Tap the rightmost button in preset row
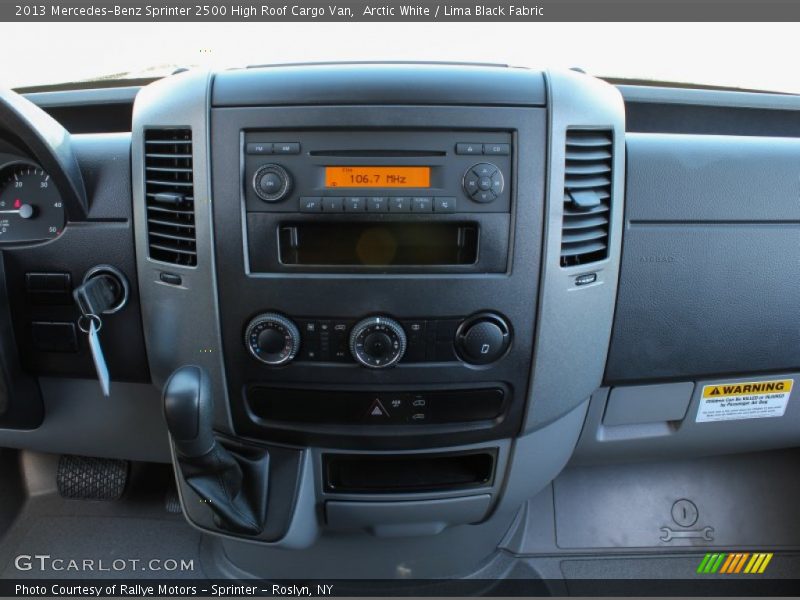The width and height of the screenshot is (800, 600). coord(445,205)
